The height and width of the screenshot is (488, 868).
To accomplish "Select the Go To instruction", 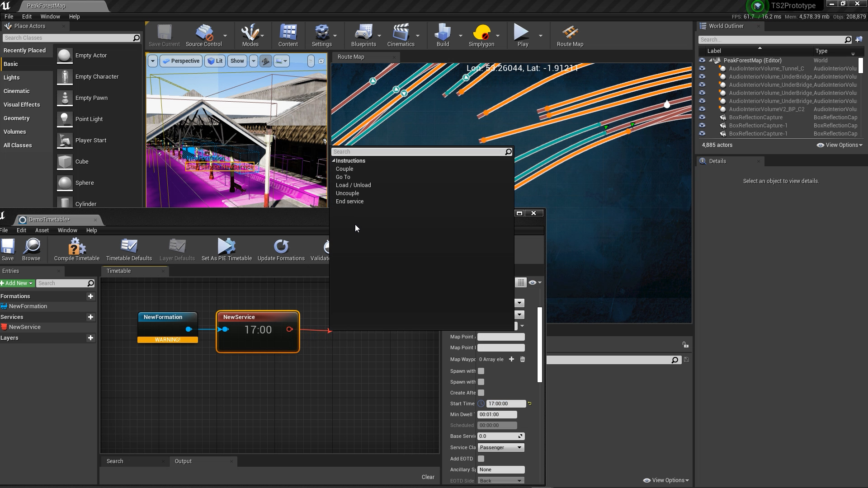I will [x=343, y=177].
